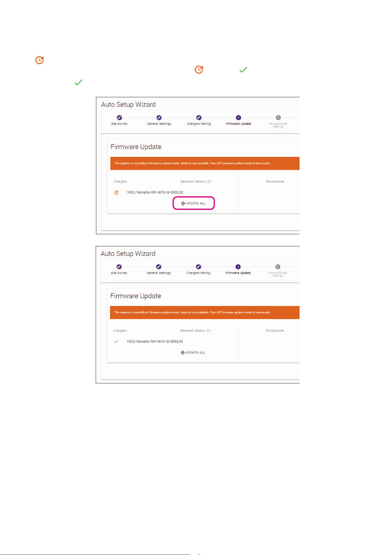The image size is (392, 555).
Task: Click Chargers Pairing step icon in upper wizard
Action: tap(199, 118)
